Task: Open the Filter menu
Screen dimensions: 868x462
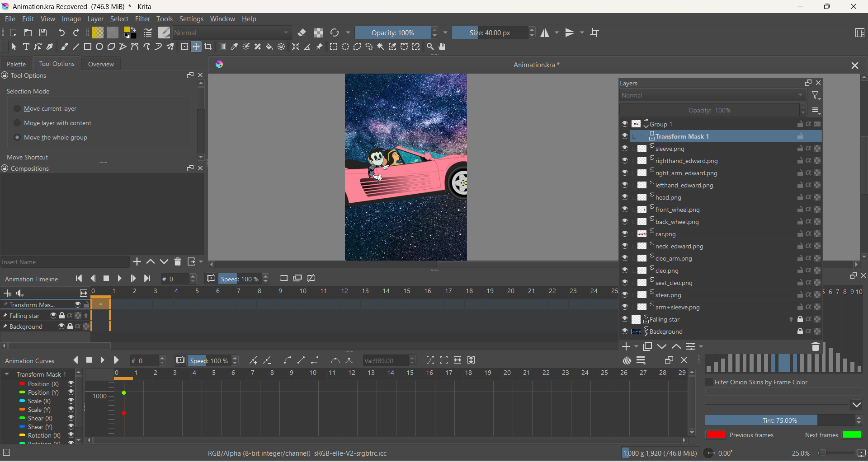Action: [x=143, y=19]
